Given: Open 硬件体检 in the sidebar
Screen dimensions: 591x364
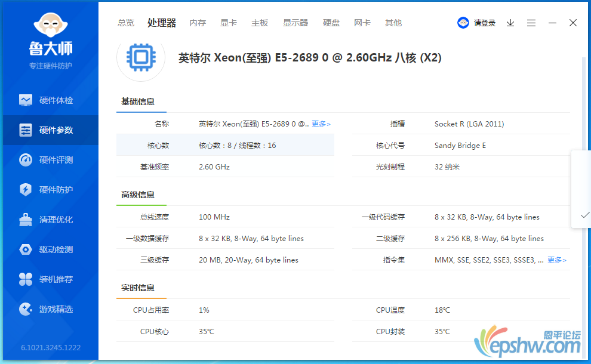Looking at the screenshot, I should [51, 100].
